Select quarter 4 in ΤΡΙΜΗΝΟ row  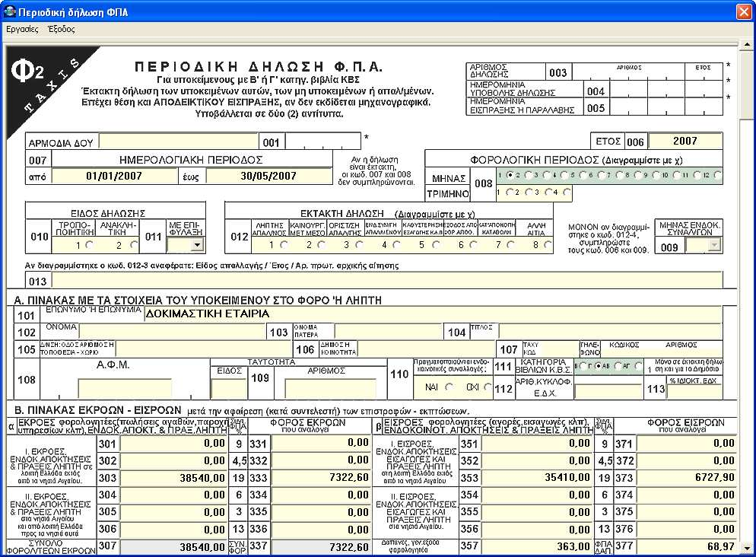click(567, 193)
